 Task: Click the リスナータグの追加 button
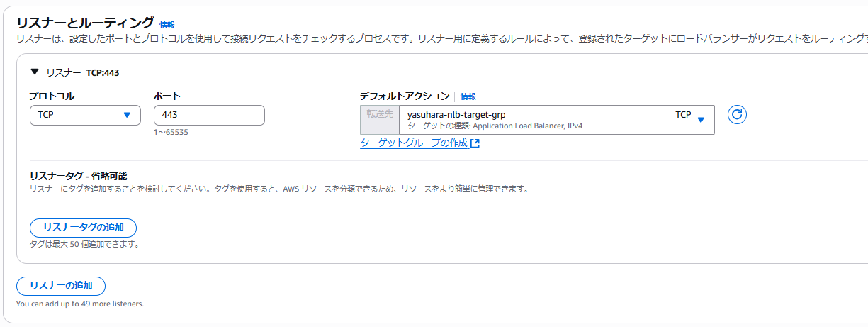pyautogui.click(x=83, y=228)
